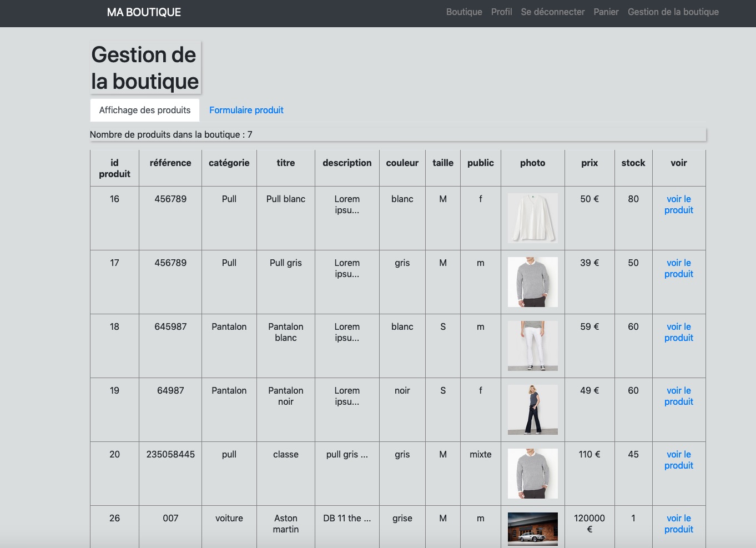
Task: Click Se déconnecter to log out
Action: coord(552,12)
